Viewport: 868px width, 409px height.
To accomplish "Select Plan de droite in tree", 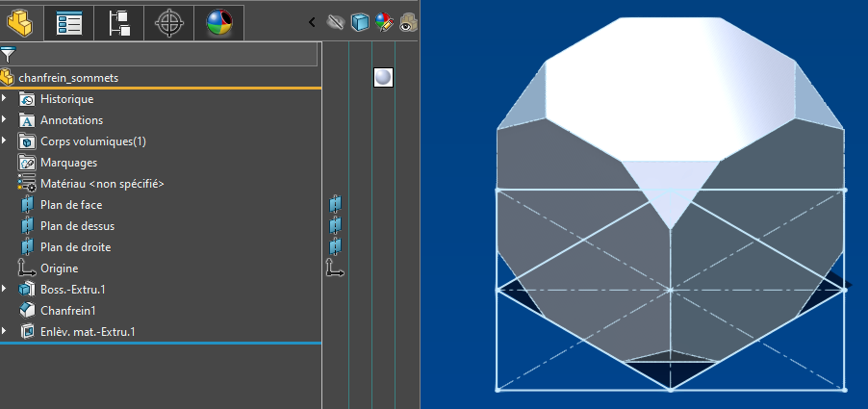I will click(x=76, y=247).
